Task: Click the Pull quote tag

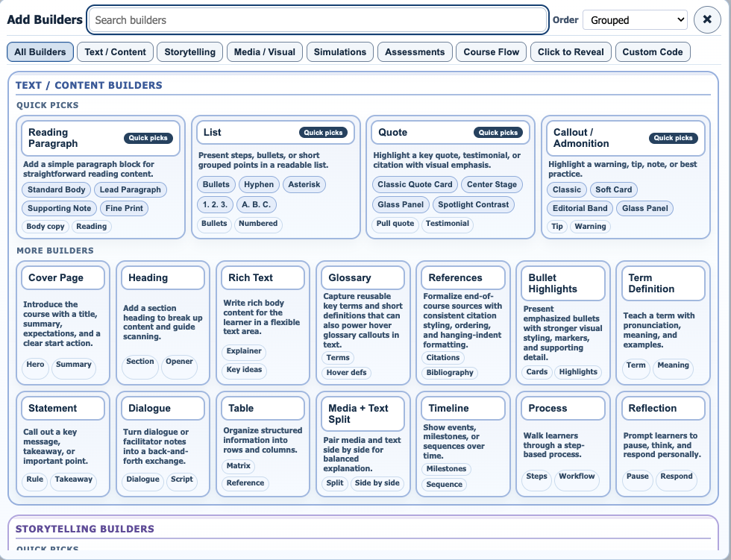Action: tap(395, 224)
